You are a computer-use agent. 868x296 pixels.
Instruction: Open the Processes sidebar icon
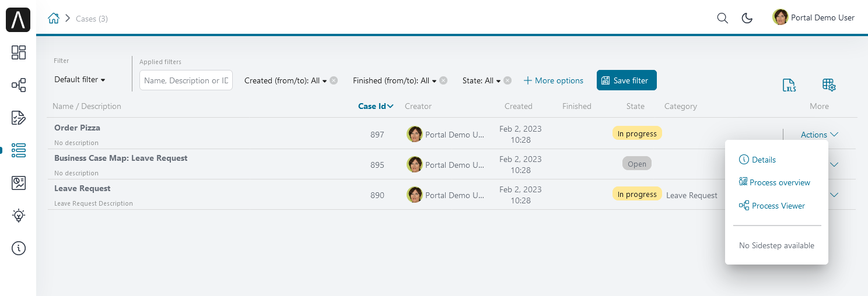pyautogui.click(x=19, y=85)
